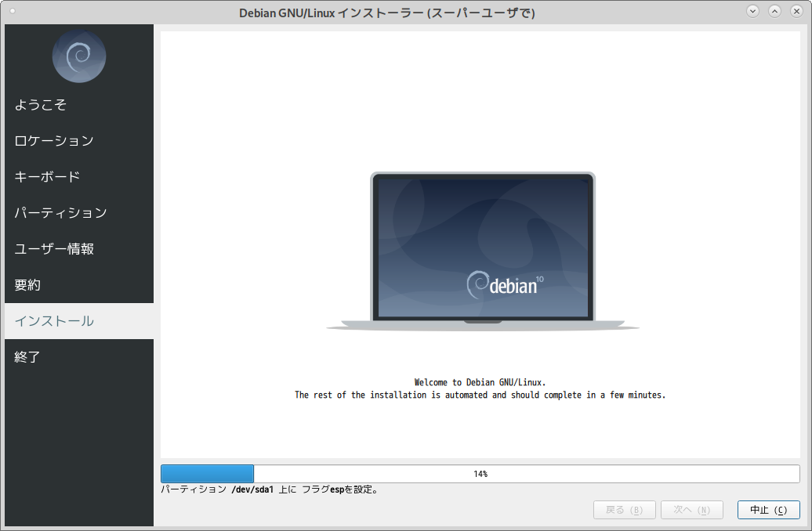The image size is (812, 531).
Task: Select the 終了 step in sidebar
Action: pos(79,357)
